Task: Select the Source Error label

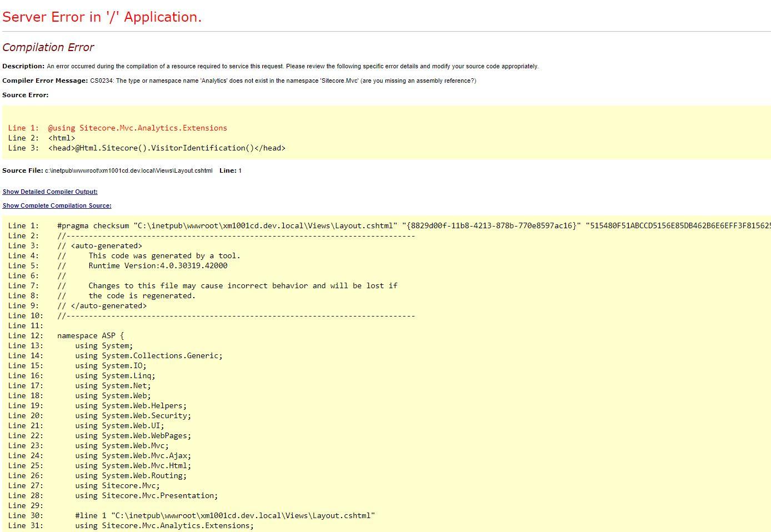Action: [25, 95]
